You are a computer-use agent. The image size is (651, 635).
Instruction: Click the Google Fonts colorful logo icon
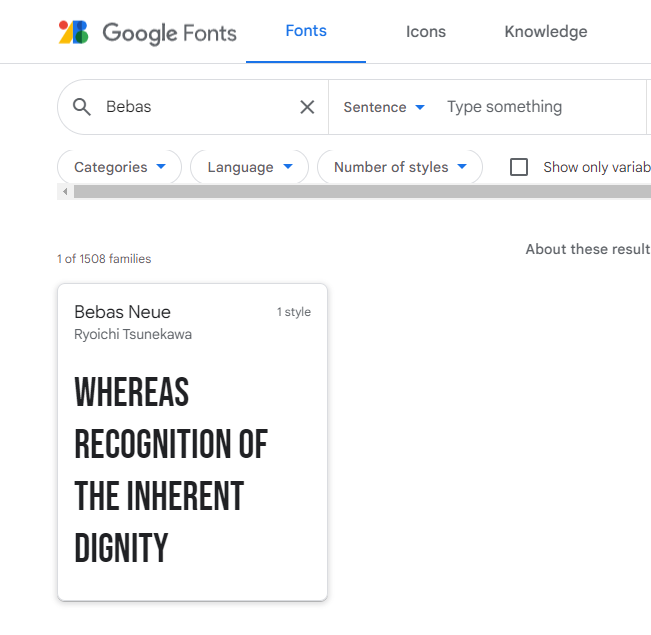73,32
